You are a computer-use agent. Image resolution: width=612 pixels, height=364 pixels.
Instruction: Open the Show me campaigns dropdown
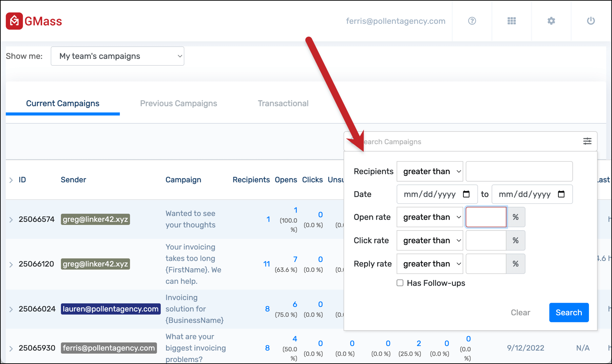pyautogui.click(x=117, y=56)
